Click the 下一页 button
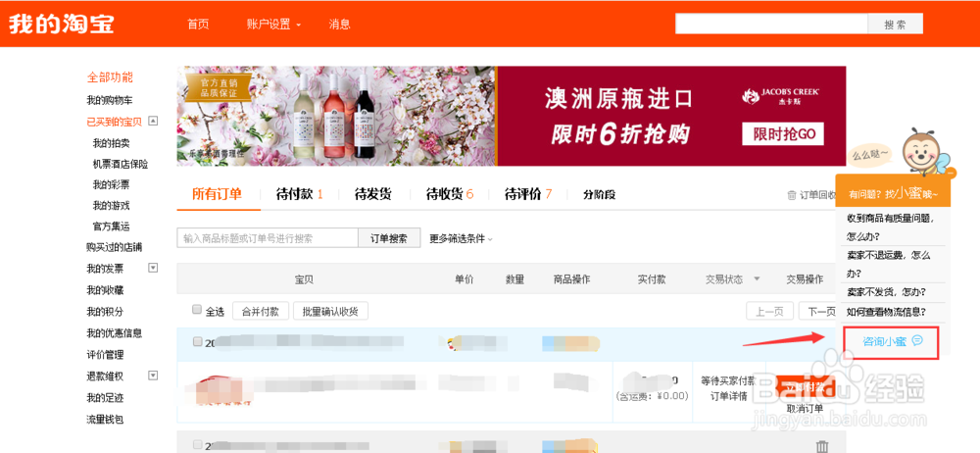Image resolution: width=980 pixels, height=453 pixels. (x=817, y=311)
